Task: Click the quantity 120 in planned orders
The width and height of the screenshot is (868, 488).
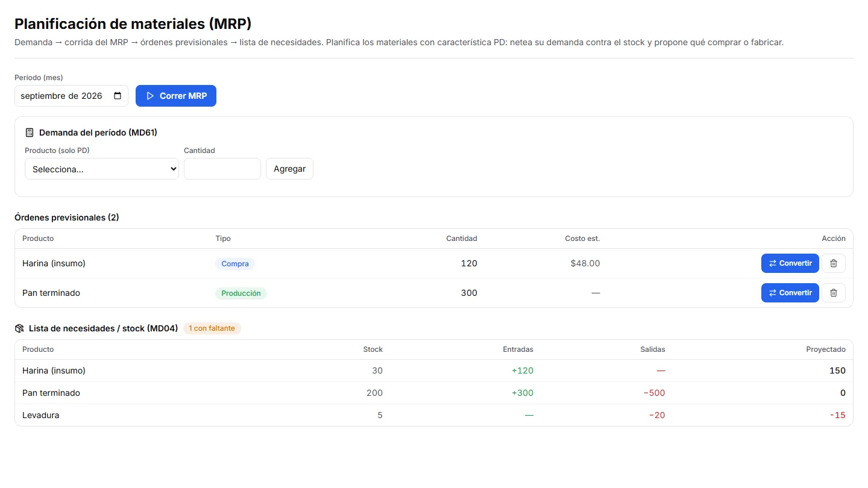Action: [469, 263]
